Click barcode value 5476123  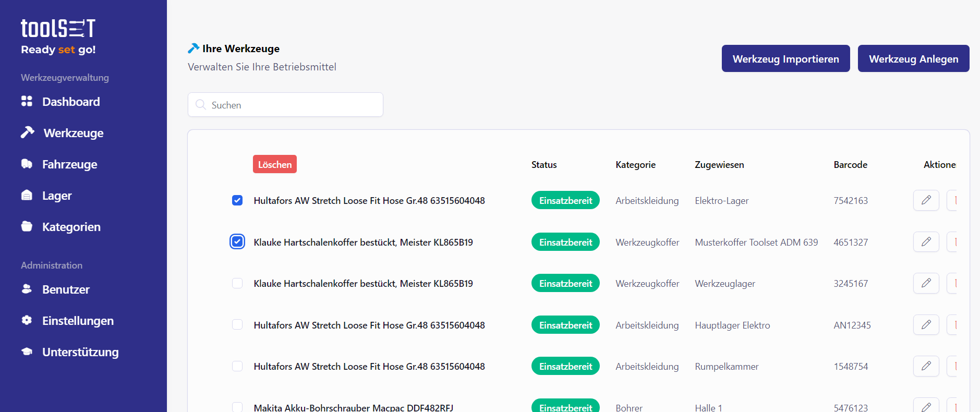851,407
